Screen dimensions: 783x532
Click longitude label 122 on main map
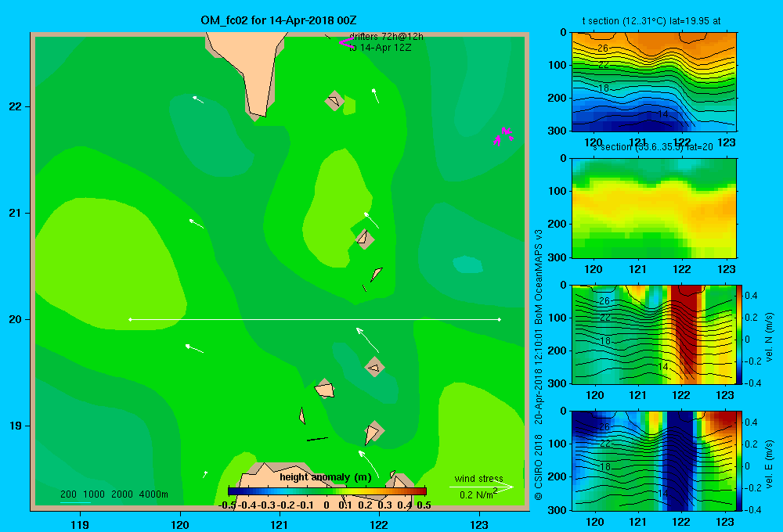[379, 524]
